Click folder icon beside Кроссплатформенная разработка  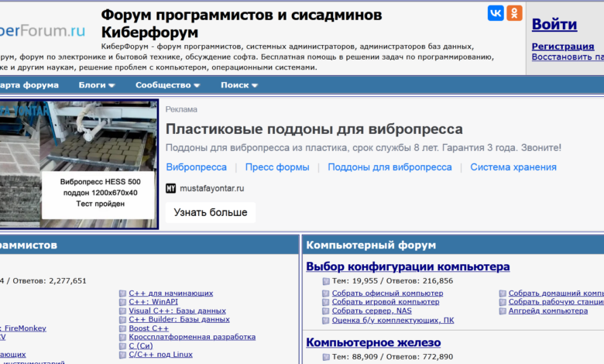tap(122, 338)
